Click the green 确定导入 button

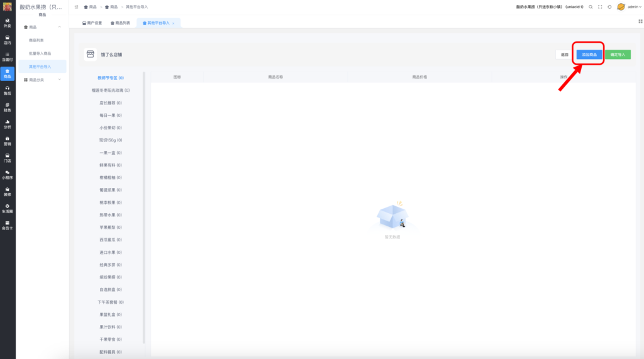[x=617, y=55]
